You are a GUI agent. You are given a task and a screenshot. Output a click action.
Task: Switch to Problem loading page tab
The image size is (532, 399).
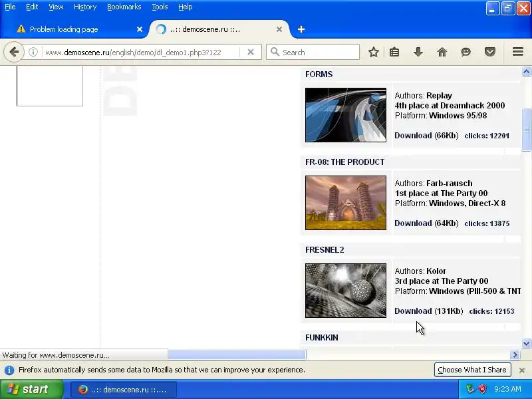(74, 29)
